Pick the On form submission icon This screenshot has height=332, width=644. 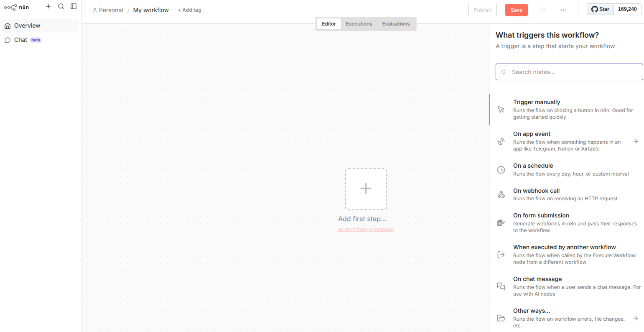501,223
